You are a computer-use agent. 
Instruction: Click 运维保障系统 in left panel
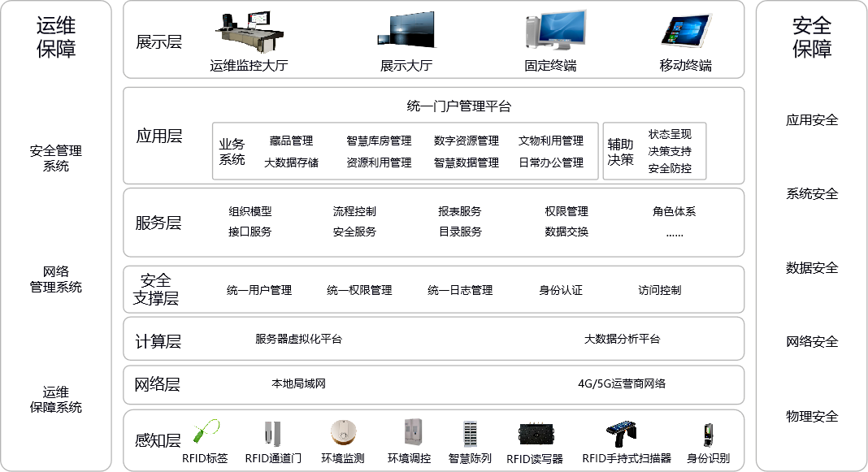pyautogui.click(x=56, y=400)
